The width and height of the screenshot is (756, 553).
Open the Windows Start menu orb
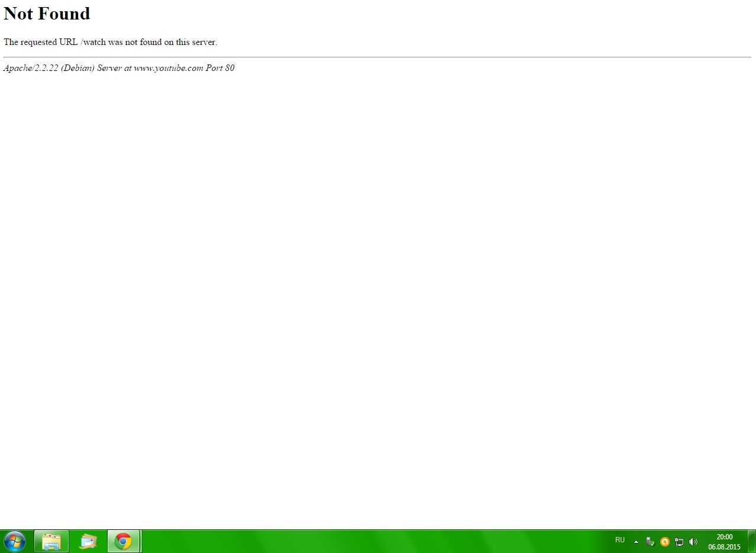14,541
